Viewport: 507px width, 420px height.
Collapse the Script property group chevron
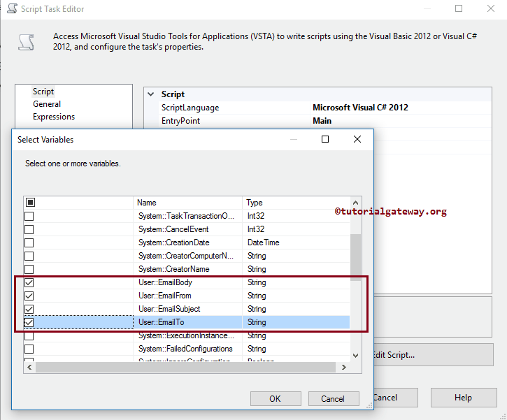150,94
